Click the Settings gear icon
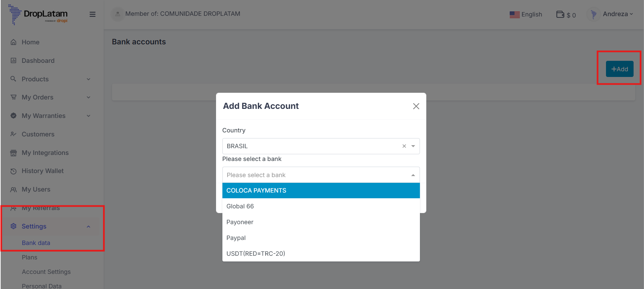The image size is (644, 289). click(13, 226)
